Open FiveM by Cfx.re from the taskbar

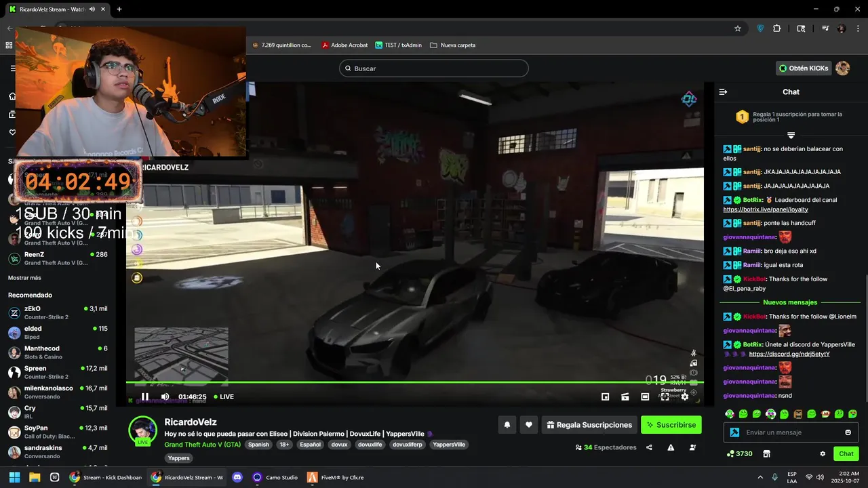(336, 477)
